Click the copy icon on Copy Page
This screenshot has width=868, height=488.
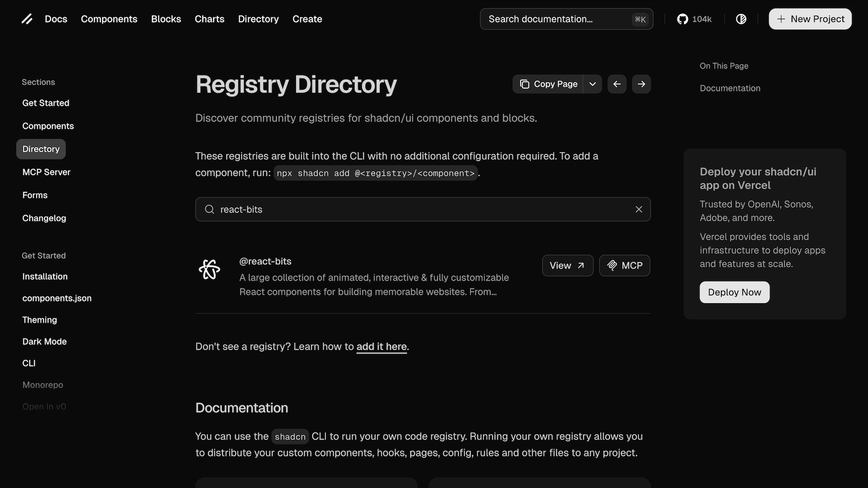525,84
